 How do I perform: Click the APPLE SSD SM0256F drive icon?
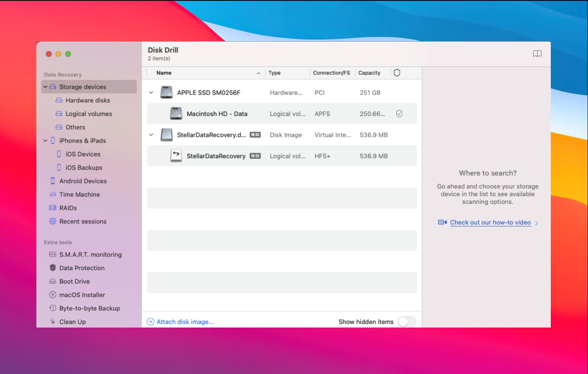pos(167,92)
